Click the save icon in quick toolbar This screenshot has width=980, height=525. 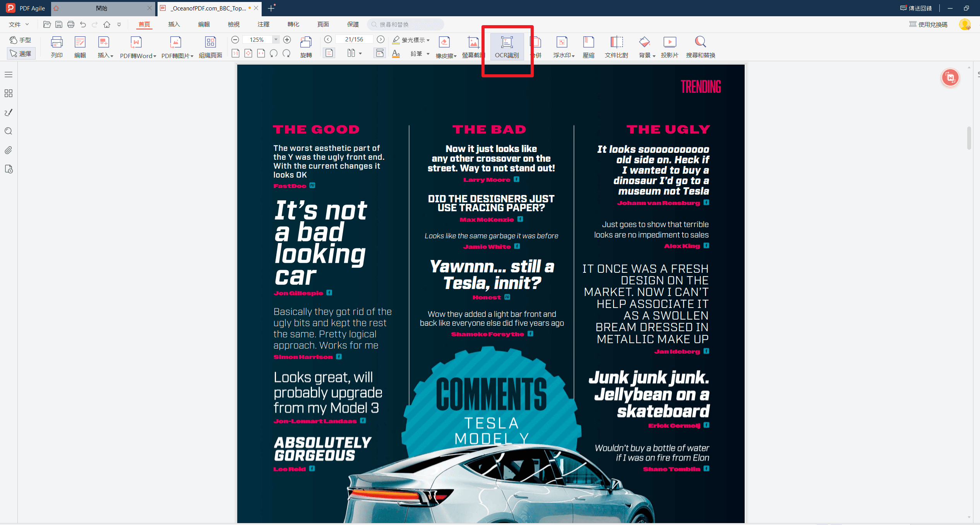tap(59, 24)
